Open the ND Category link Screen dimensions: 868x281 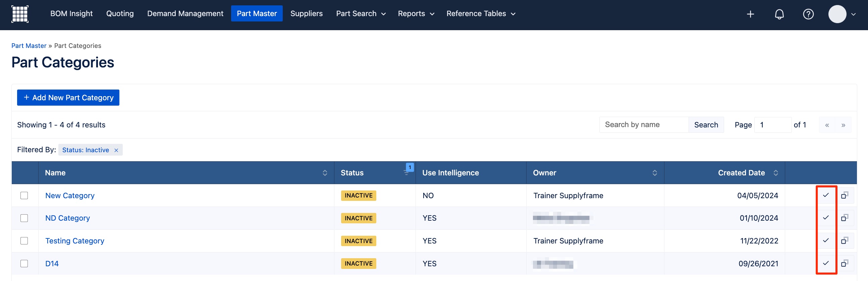coord(67,218)
